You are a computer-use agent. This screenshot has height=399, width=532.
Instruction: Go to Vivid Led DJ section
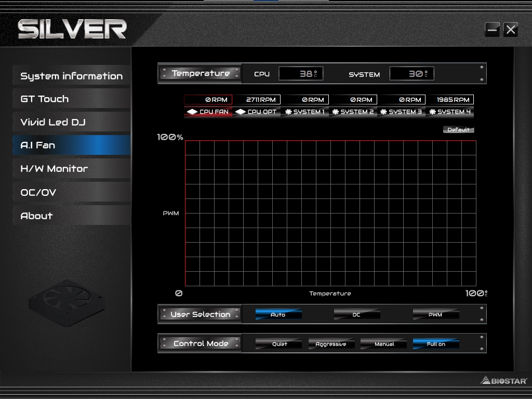click(72, 122)
